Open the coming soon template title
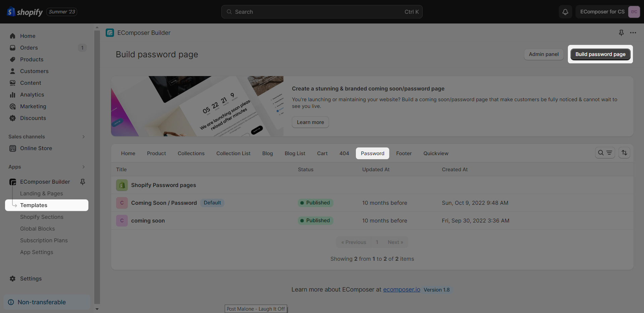Viewport: 644px width, 313px height. [x=148, y=221]
